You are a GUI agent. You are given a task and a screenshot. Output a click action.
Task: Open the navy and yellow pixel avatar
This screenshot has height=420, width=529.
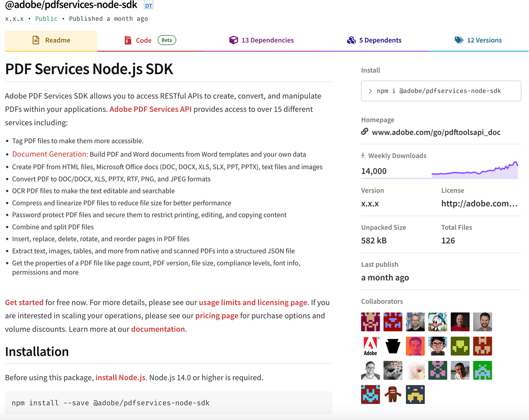415,394
